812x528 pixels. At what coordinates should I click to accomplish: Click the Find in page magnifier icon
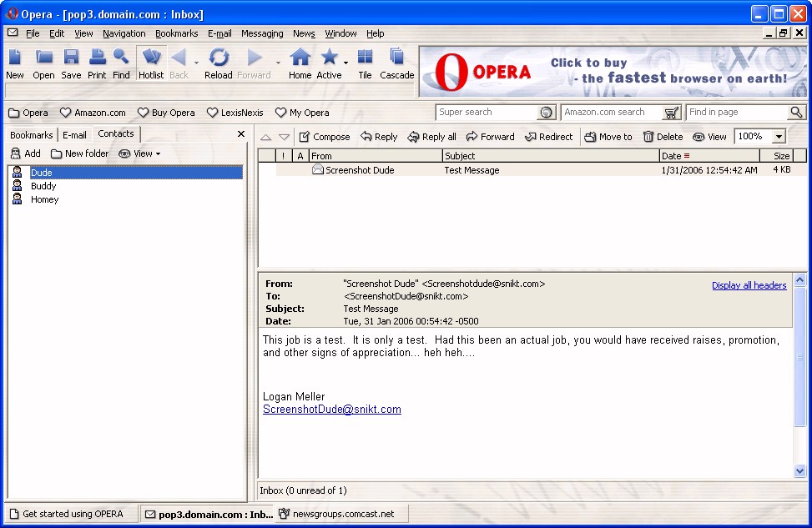click(796, 113)
